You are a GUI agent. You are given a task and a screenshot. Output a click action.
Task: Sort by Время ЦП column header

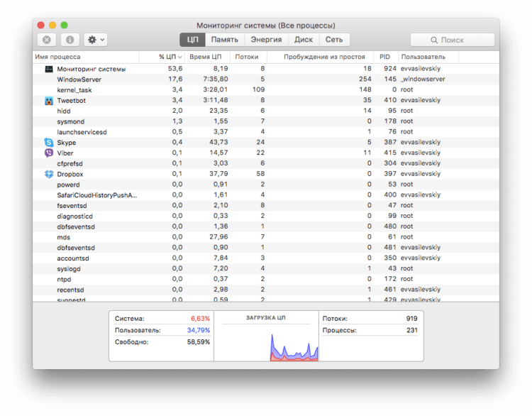[x=206, y=57]
